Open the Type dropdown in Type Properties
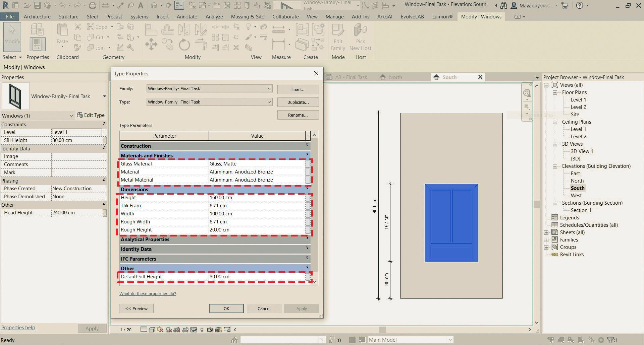This screenshot has height=345, width=644. coord(210,102)
